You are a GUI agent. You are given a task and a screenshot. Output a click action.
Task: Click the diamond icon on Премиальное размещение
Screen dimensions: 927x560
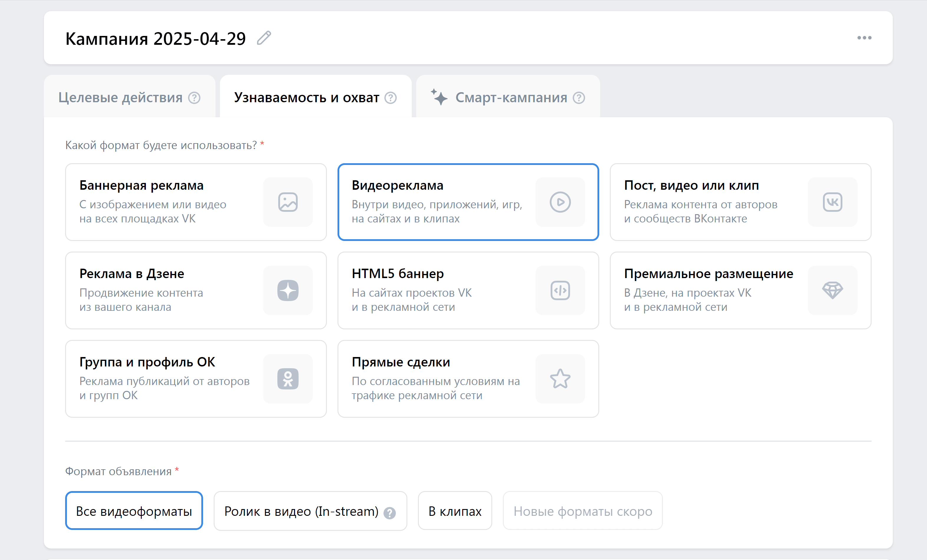click(x=833, y=290)
